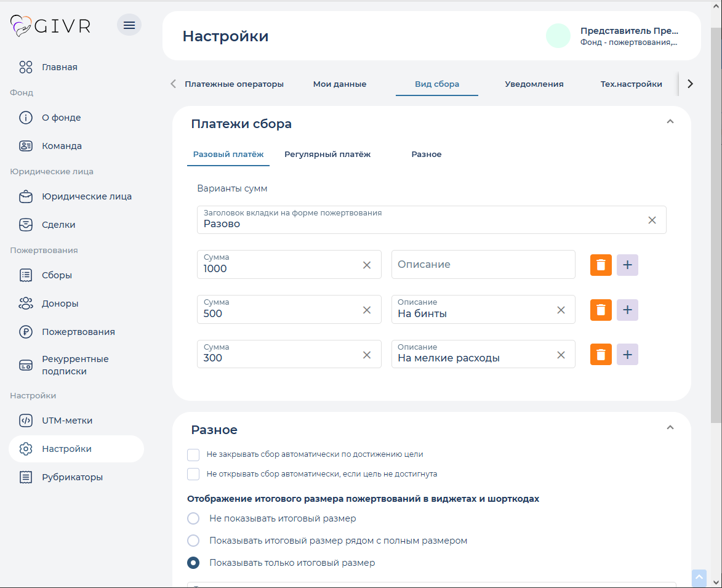Edit the description На бинты
Viewport: 722px width, 588px height.
click(x=483, y=310)
